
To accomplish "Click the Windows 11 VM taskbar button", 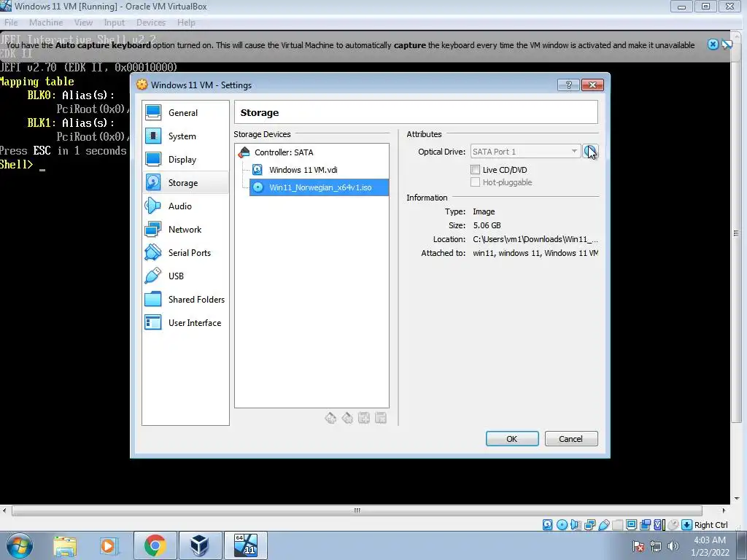I will click(x=245, y=546).
